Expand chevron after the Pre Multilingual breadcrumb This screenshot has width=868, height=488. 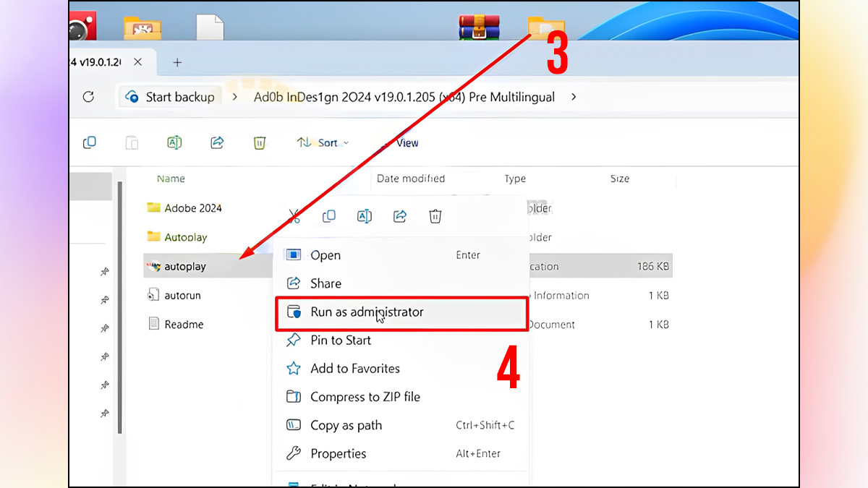(574, 97)
